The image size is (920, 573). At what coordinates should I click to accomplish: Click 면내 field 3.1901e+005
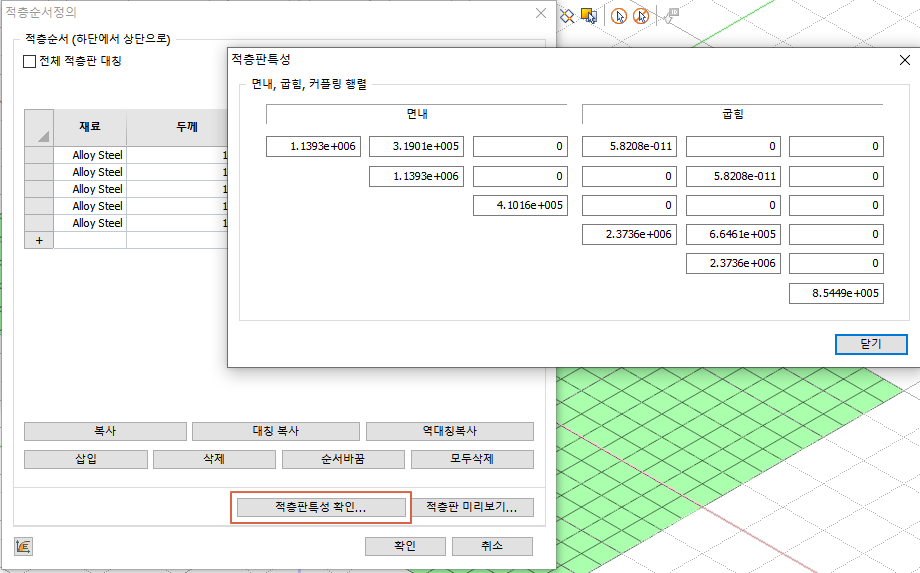[x=417, y=147]
